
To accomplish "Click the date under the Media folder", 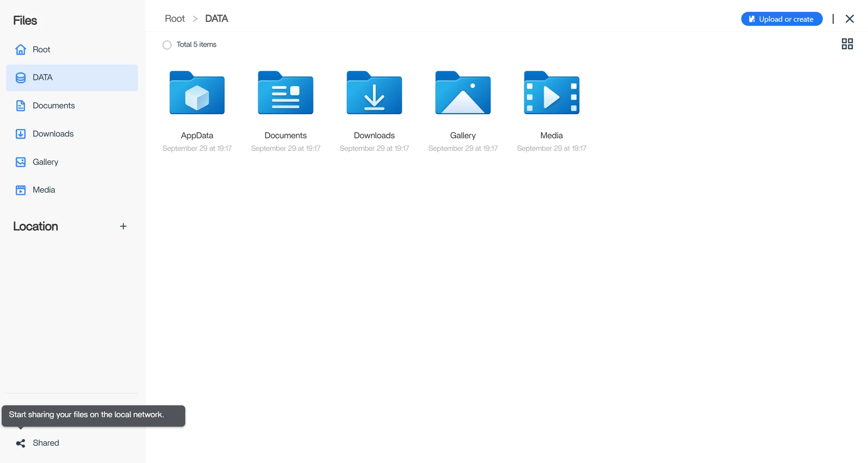I will 552,149.
